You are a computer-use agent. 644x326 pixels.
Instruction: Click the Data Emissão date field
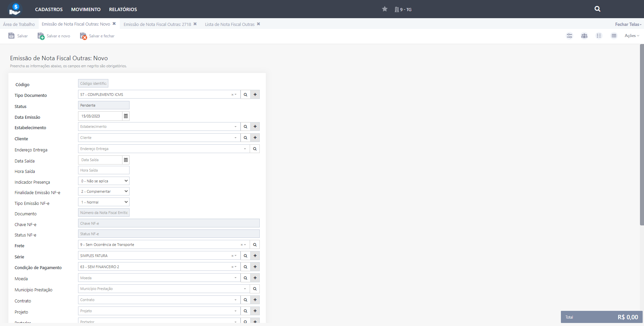100,116
